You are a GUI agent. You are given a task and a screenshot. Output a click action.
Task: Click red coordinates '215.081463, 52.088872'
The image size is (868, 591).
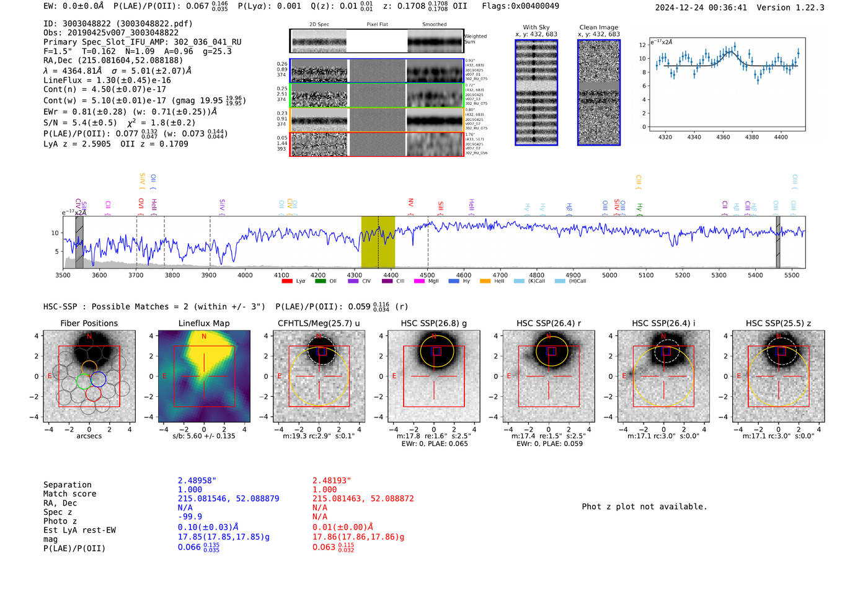pyautogui.click(x=363, y=499)
